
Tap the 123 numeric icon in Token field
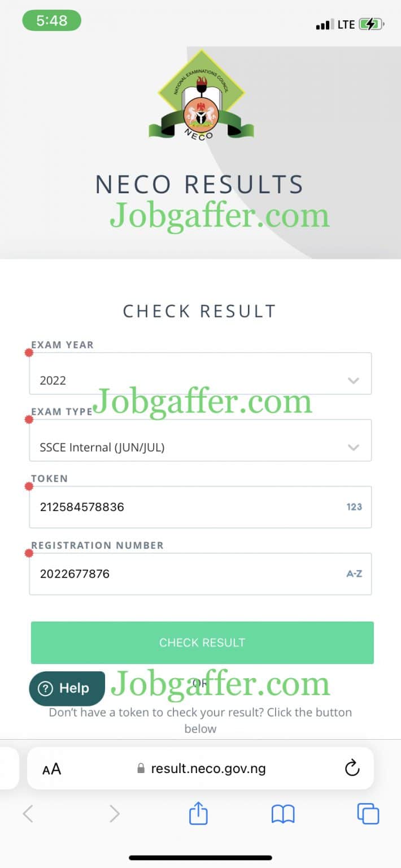(x=354, y=507)
